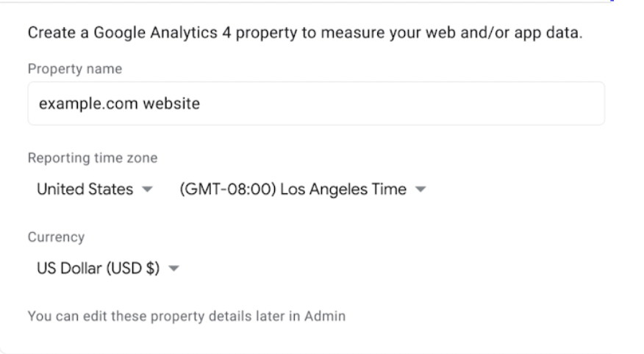Viewport: 644px width, 354px height.
Task: Click the "Property name" field label
Action: click(x=74, y=69)
